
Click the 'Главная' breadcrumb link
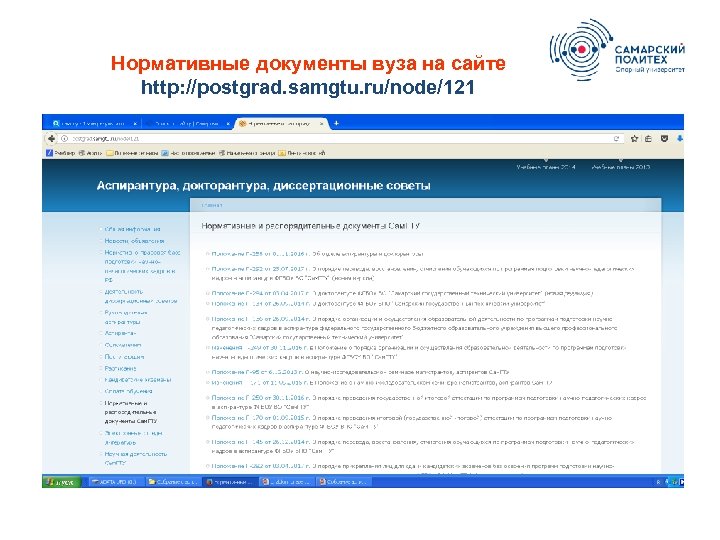click(212, 205)
